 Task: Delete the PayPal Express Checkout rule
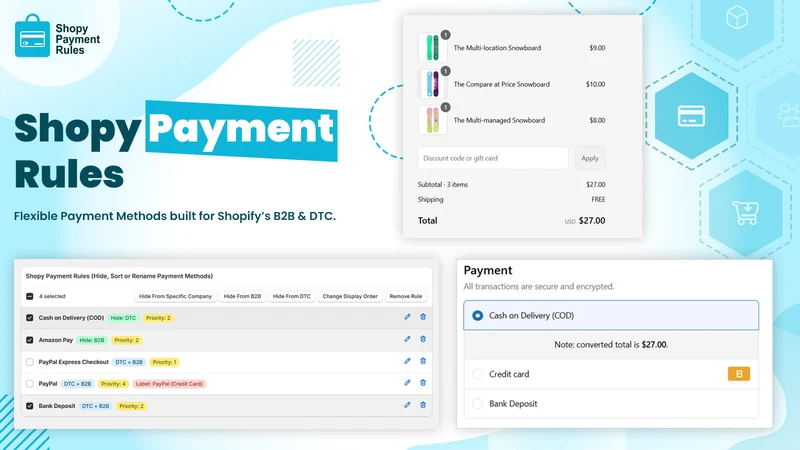tap(423, 361)
